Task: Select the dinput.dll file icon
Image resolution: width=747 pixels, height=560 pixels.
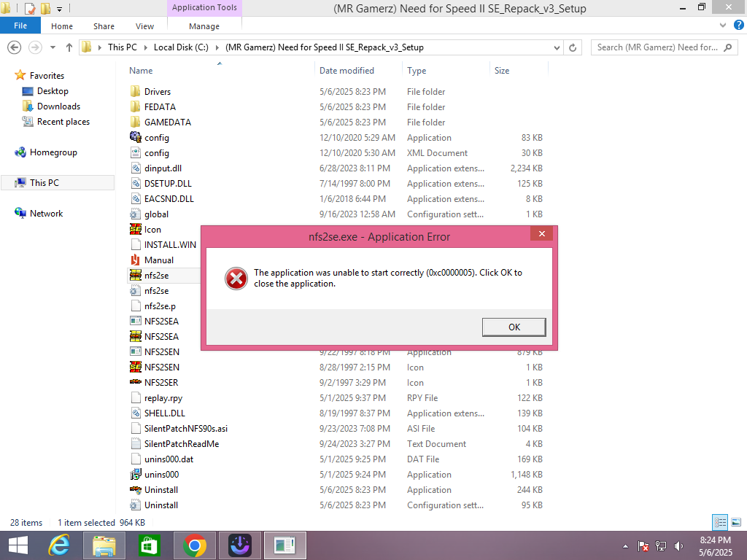Action: pos(135,168)
